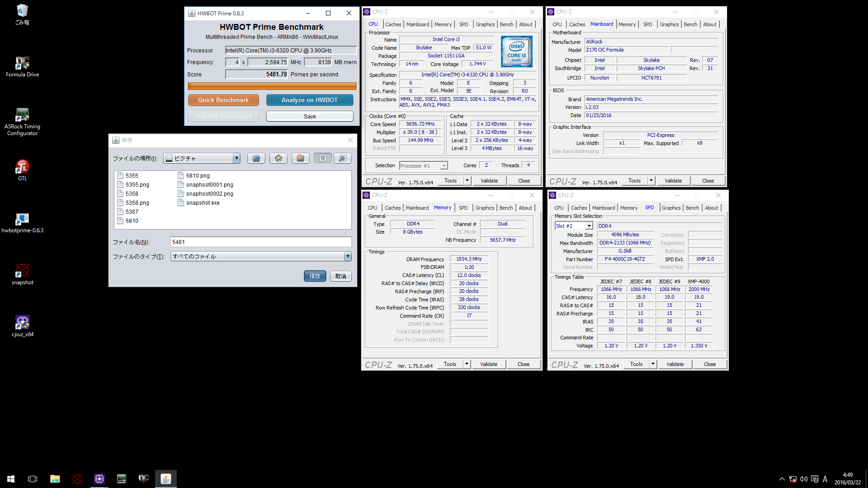Switch to list view in save dialog
The width and height of the screenshot is (868, 488).
click(323, 158)
